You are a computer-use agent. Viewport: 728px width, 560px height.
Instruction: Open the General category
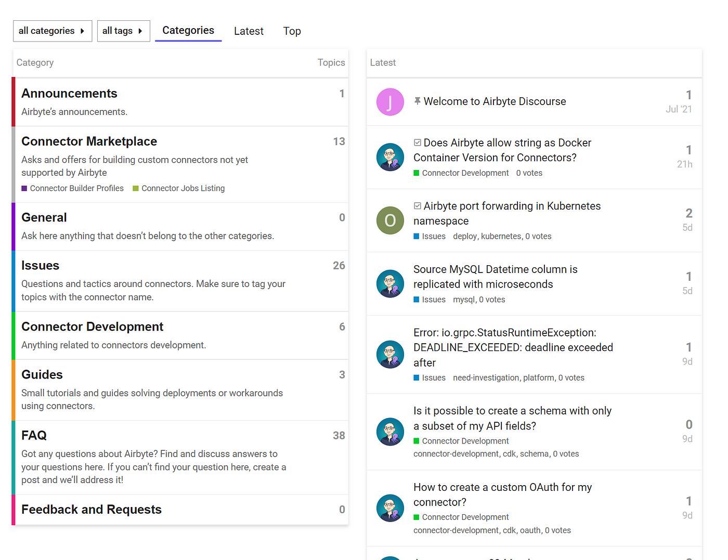pos(44,217)
